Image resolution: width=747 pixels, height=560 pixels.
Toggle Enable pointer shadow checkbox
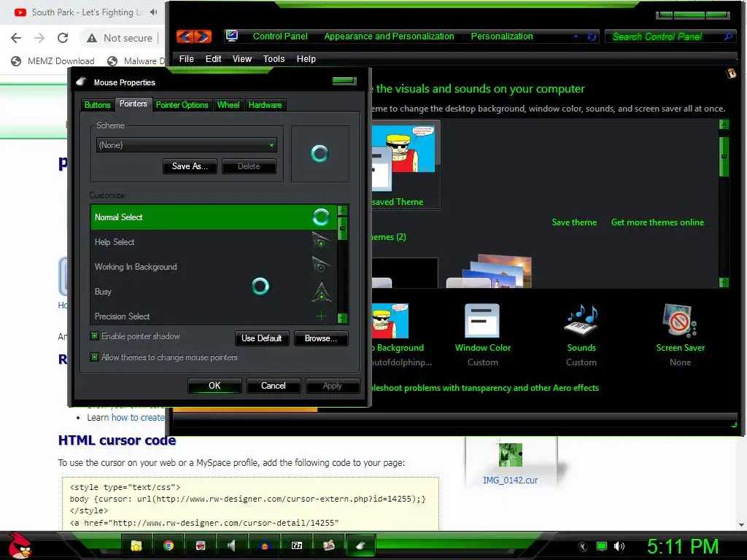(x=94, y=336)
